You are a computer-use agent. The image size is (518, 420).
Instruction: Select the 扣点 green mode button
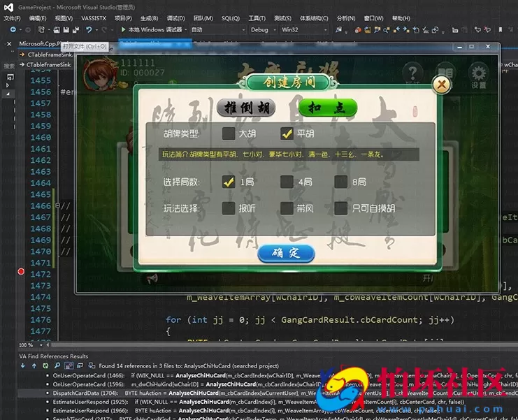[x=328, y=108]
